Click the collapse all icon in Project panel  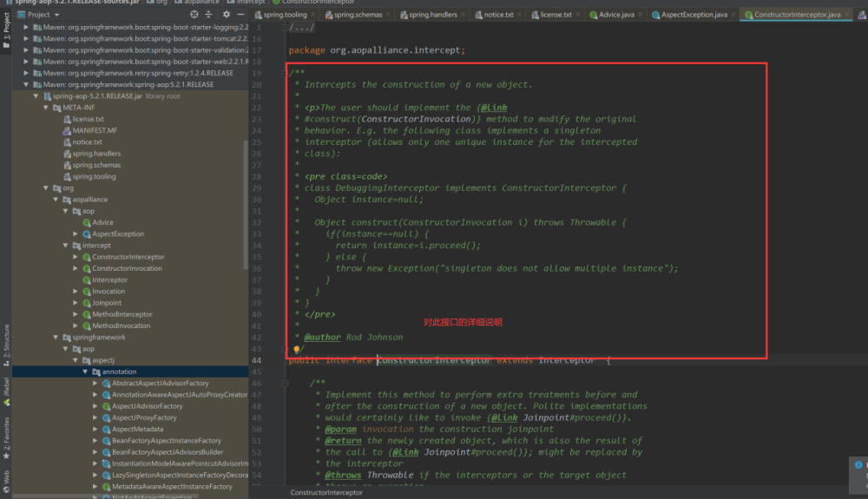[x=208, y=15]
